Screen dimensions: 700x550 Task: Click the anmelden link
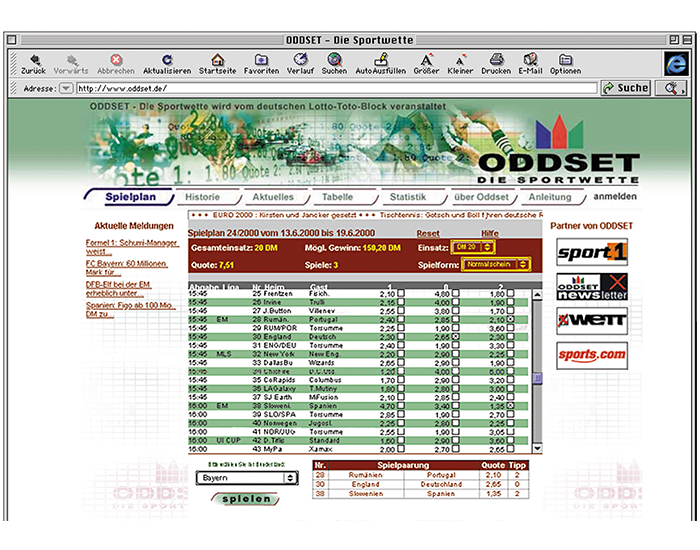(x=615, y=196)
